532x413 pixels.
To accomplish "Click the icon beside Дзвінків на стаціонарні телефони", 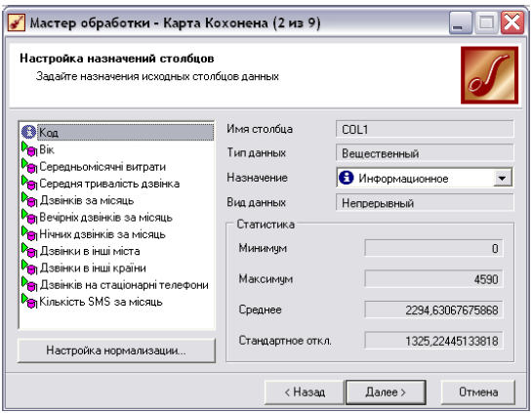I will 29,285.
